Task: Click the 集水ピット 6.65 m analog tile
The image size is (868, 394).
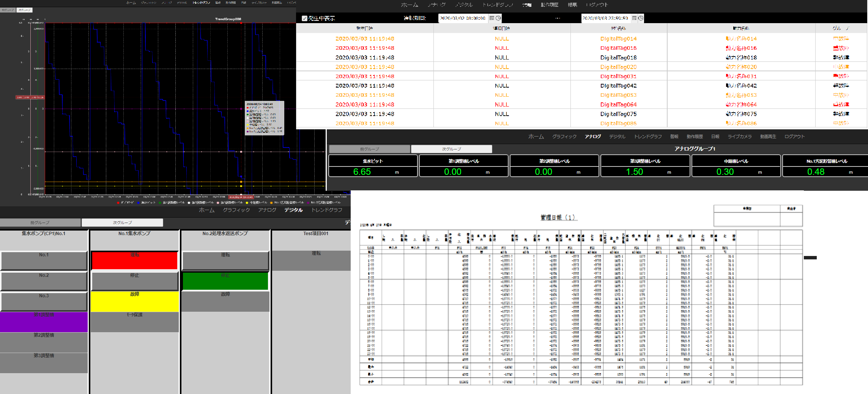Action: [373, 166]
